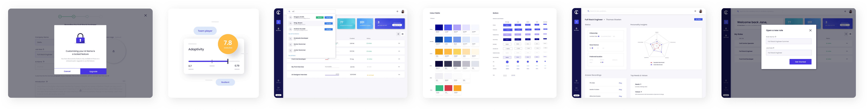Click the blue 201 stat card
The width and height of the screenshot is (868, 110).
point(365,24)
